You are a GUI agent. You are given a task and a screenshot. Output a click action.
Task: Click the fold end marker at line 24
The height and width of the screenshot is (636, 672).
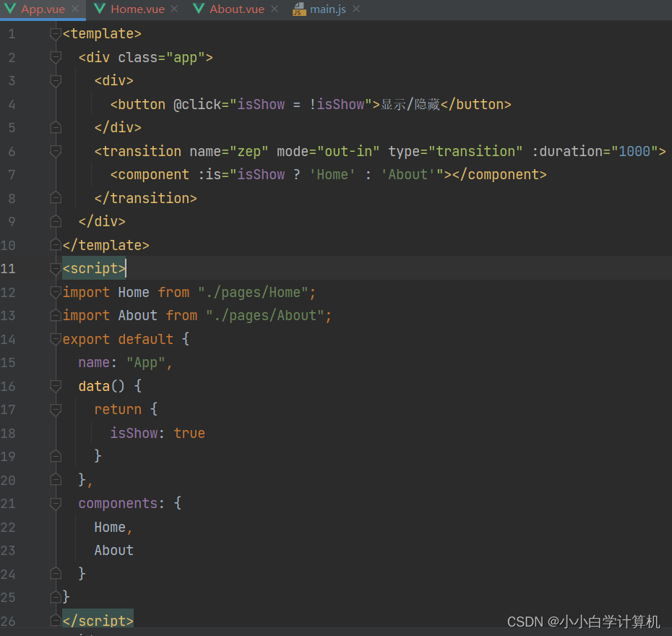(56, 574)
